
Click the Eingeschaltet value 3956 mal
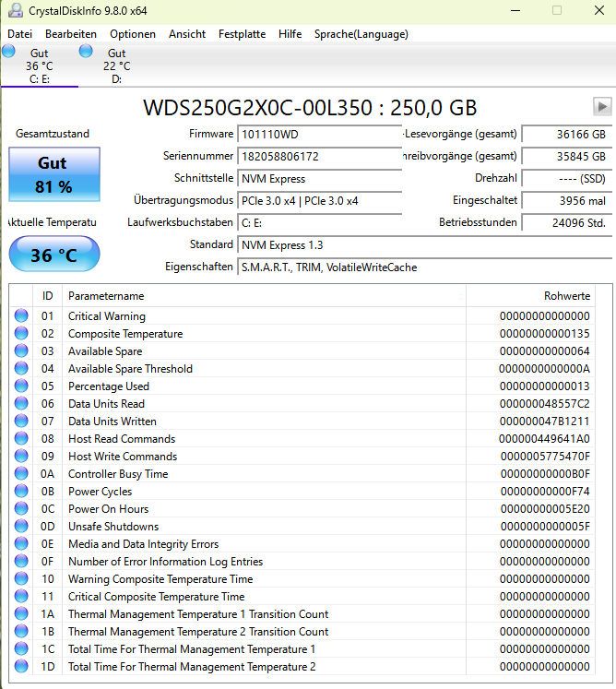567,201
